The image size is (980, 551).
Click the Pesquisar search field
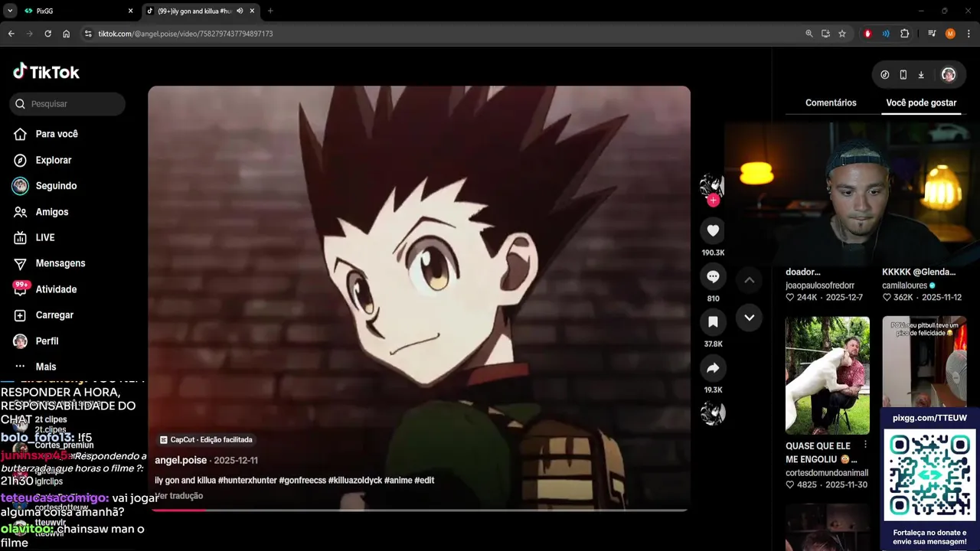point(67,104)
